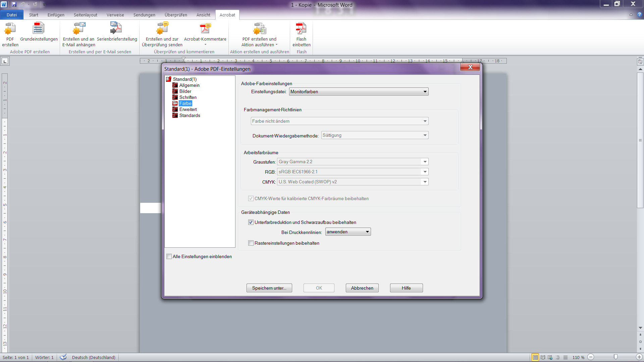Viewport: 644px width, 362px height.
Task: Click the save icon in the title bar
Action: click(x=14, y=4)
